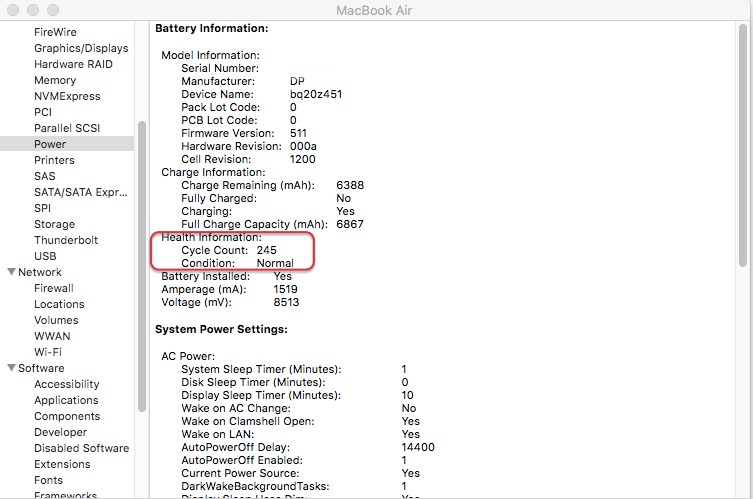The height and width of the screenshot is (499, 753).
Task: Click the Manufacturer value DP
Action: point(297,81)
